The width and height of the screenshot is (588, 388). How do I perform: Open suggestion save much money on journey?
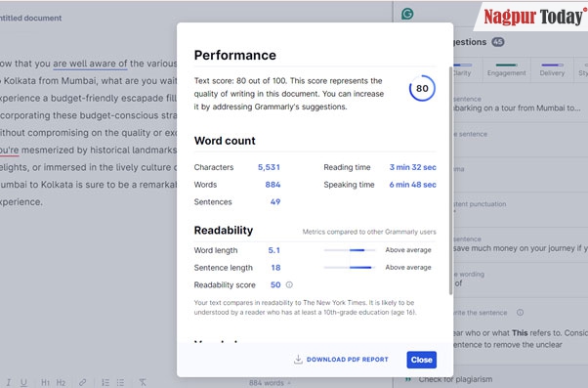(x=520, y=244)
